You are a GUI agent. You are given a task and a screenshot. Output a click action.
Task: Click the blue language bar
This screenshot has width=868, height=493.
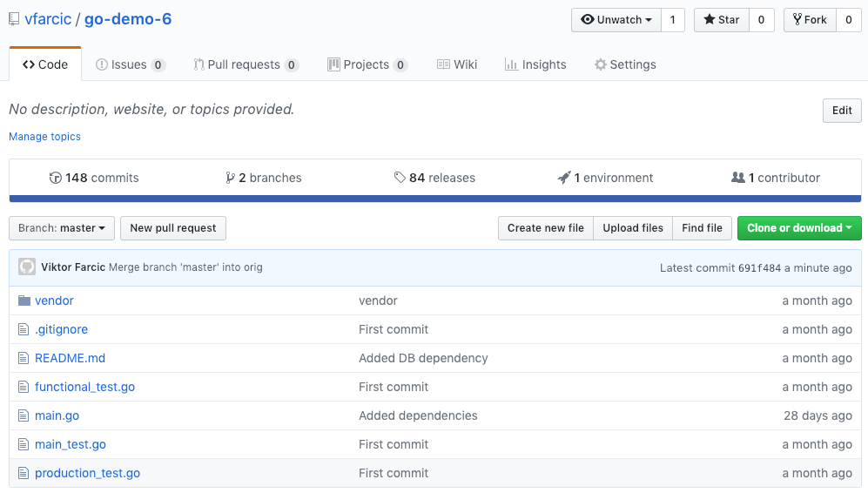[435, 199]
